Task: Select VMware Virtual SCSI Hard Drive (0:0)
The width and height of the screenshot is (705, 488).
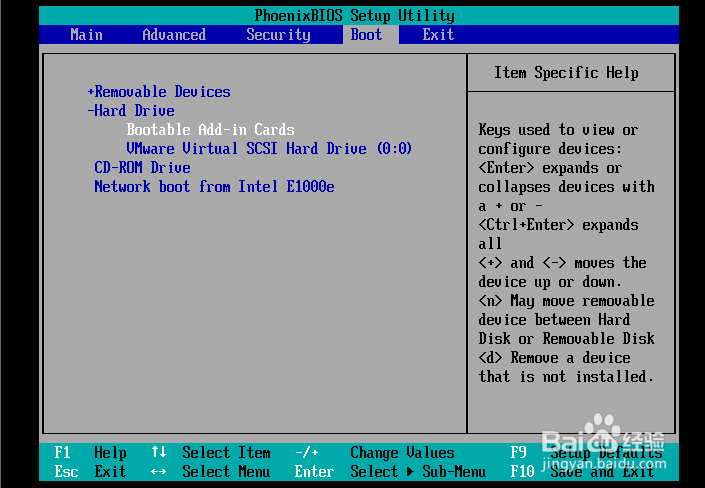Action: [x=269, y=148]
